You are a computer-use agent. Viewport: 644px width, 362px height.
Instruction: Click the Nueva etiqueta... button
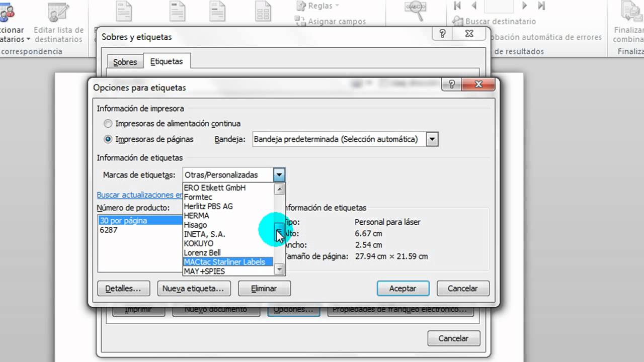click(194, 289)
